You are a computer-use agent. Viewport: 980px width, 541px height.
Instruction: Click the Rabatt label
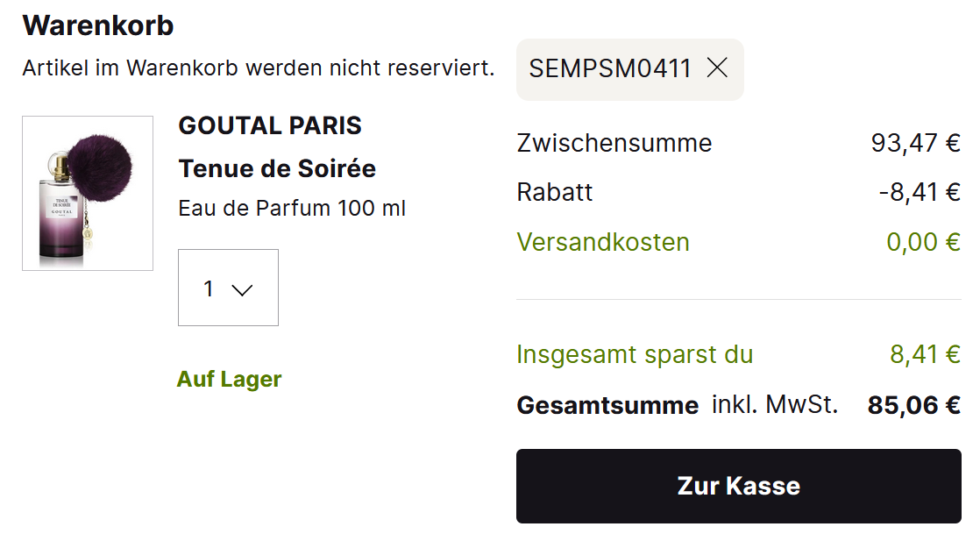coord(555,192)
